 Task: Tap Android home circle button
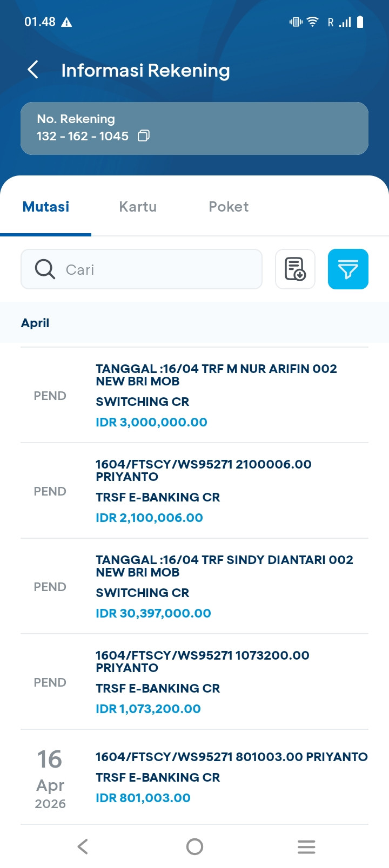[x=194, y=846]
